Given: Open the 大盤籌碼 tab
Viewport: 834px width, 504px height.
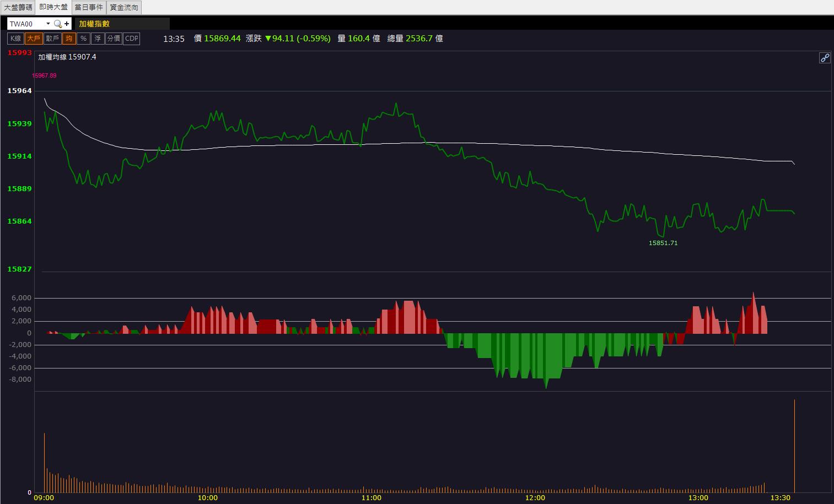Looking at the screenshot, I should [18, 7].
